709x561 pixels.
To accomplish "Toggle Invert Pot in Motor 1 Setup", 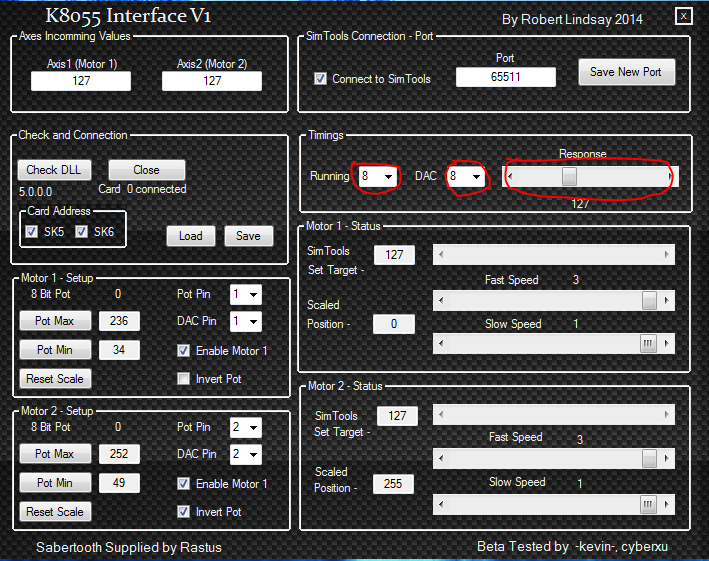I will [x=184, y=379].
